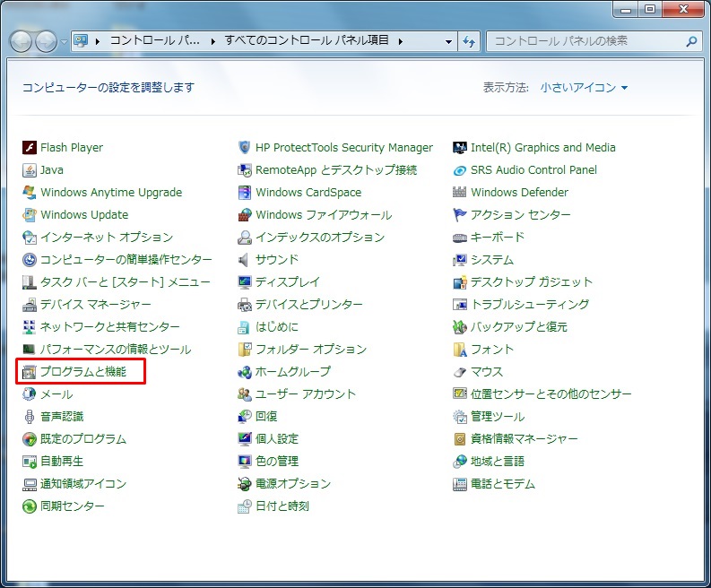Expand arrow before コントロール パ... breadcrumb
Image resolution: width=711 pixels, height=588 pixels.
point(98,41)
